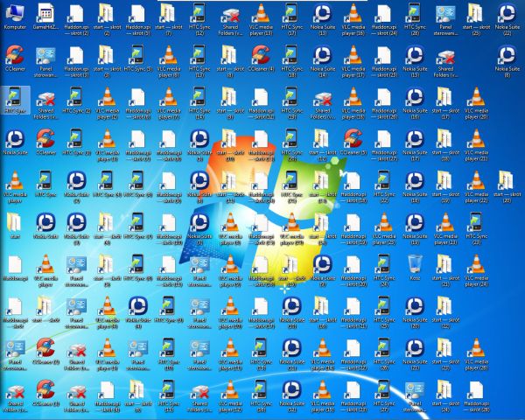Image resolution: width=525 pixels, height=420 pixels.
Task: Select ffaddon.xpi — skrót (25) file icon
Action: 385,62
